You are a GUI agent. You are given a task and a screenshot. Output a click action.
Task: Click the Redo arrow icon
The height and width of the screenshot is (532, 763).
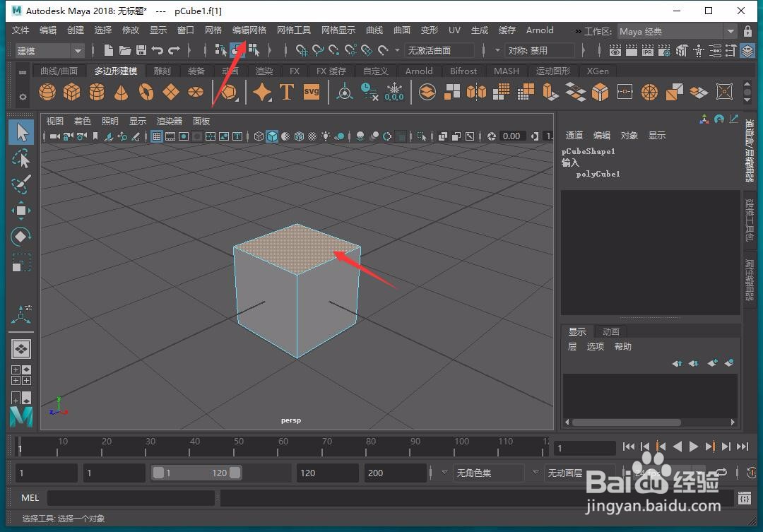click(x=174, y=50)
